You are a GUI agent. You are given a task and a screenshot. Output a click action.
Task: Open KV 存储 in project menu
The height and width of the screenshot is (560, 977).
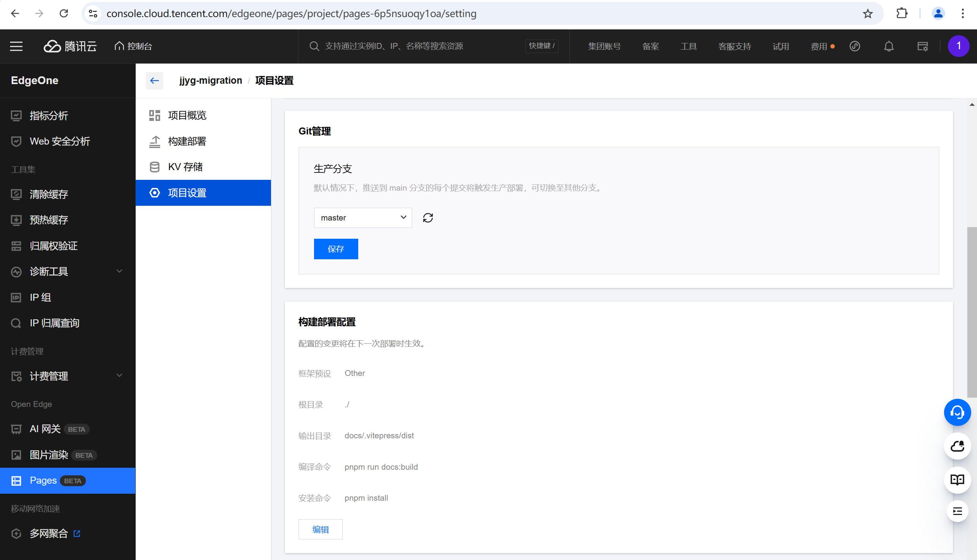(x=185, y=167)
